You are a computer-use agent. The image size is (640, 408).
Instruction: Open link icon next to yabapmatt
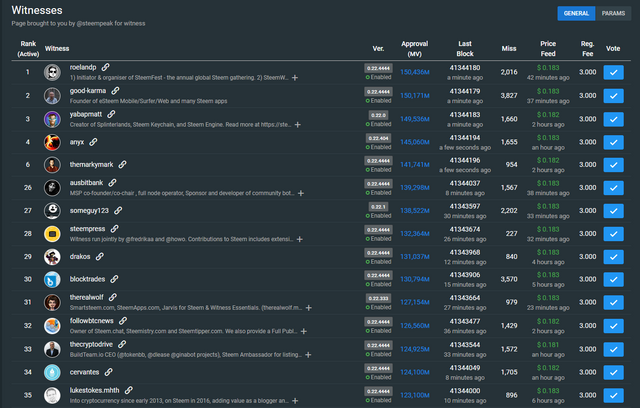point(111,114)
